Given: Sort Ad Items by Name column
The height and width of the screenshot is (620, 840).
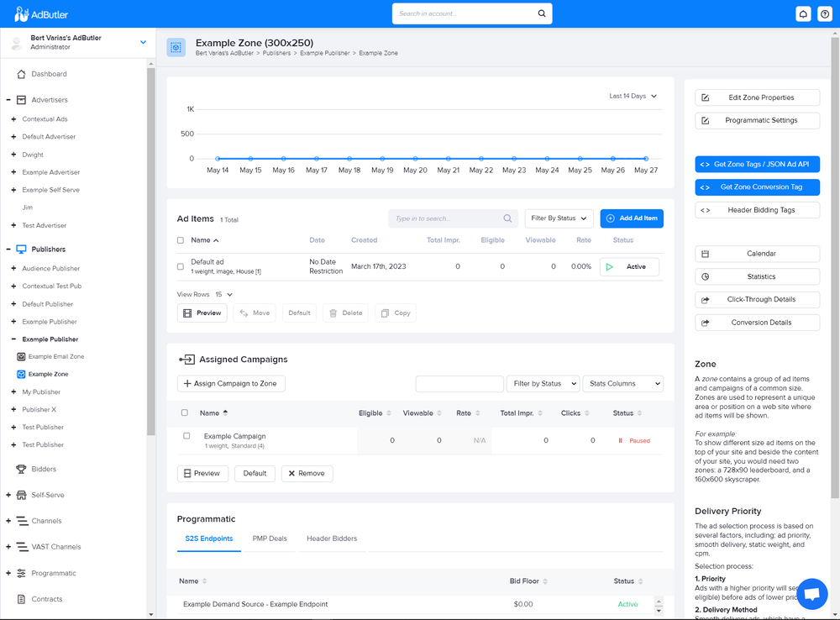Looking at the screenshot, I should [x=205, y=240].
